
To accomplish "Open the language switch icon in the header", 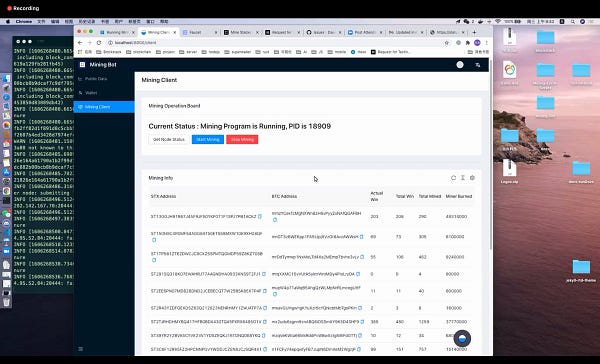I will [x=478, y=65].
